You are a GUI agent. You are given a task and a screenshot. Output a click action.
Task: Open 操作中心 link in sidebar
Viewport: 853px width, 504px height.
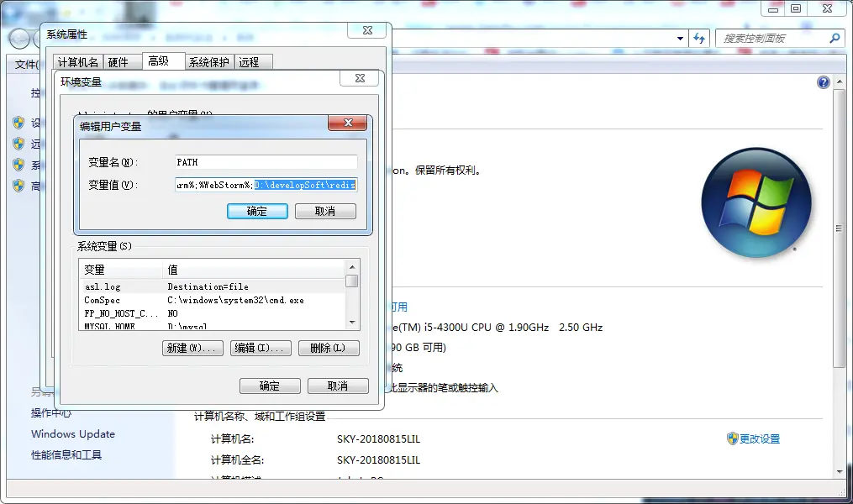tap(51, 413)
